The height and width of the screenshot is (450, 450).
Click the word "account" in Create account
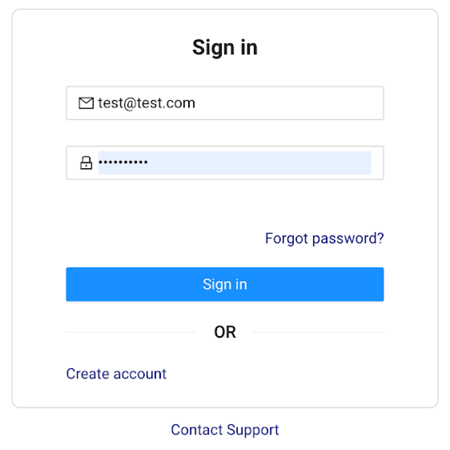140,374
